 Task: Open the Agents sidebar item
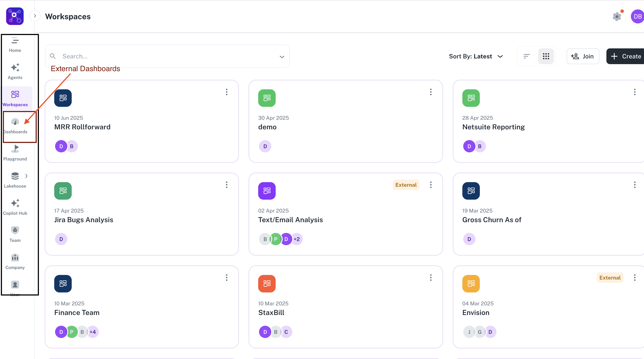tap(15, 72)
